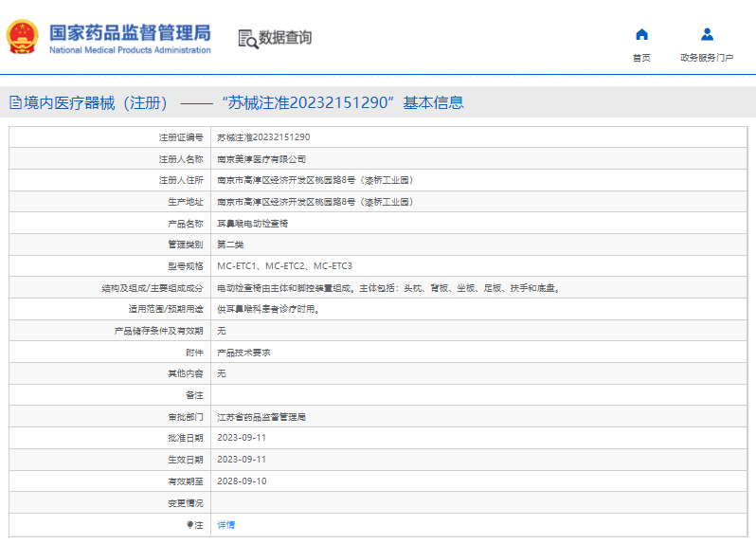Click 无 in 其他内容 row
This screenshot has height=544, width=756.
[x=222, y=373]
